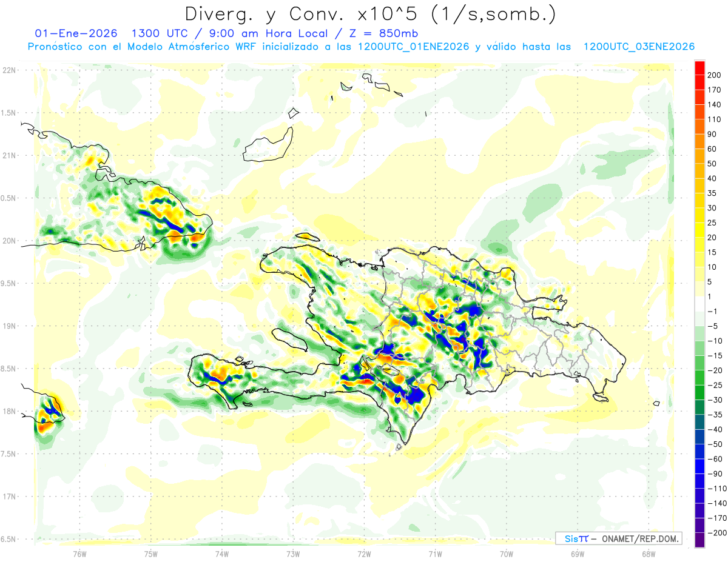Click the '71W' longitude label
Viewport: 728px width, 562px height.
[435, 553]
